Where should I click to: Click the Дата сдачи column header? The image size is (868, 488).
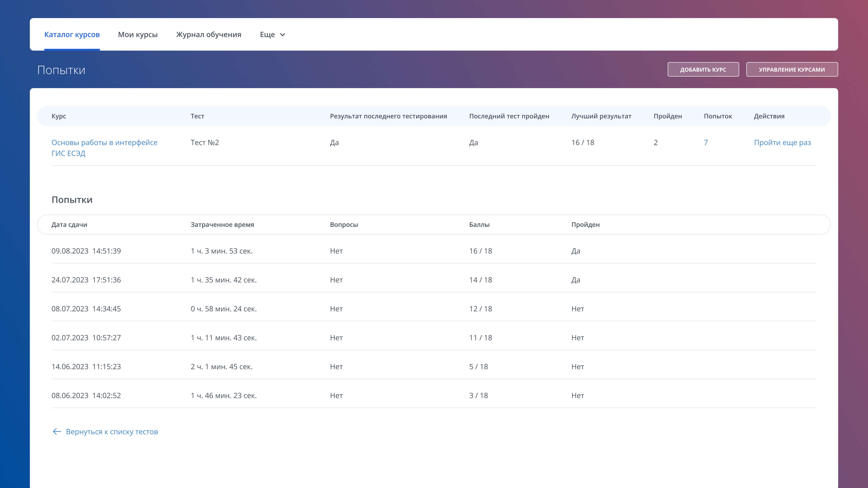pyautogui.click(x=69, y=225)
